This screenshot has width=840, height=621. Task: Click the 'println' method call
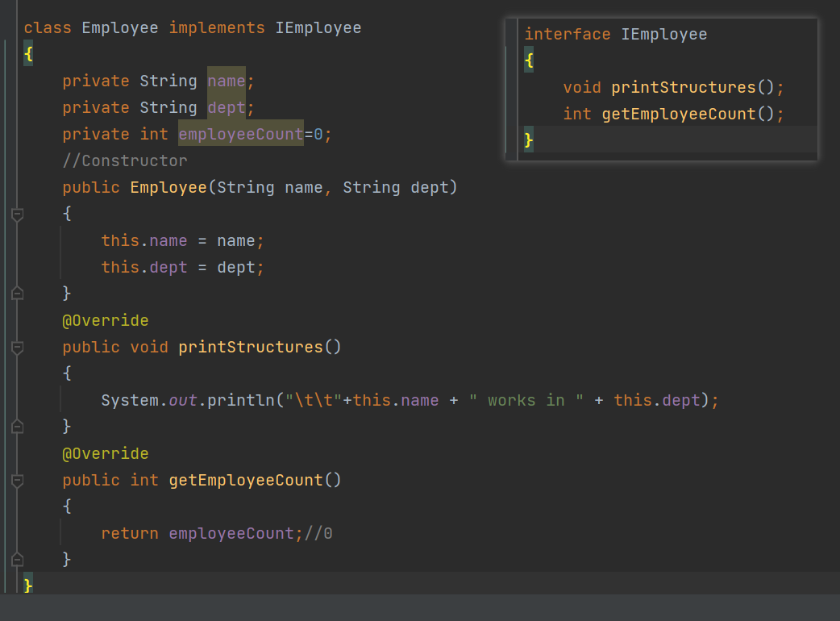coord(241,400)
